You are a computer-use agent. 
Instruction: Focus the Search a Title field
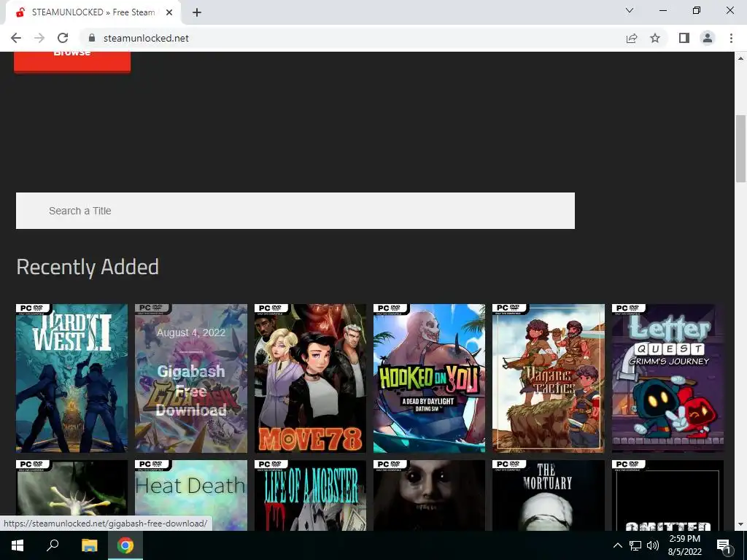click(295, 211)
